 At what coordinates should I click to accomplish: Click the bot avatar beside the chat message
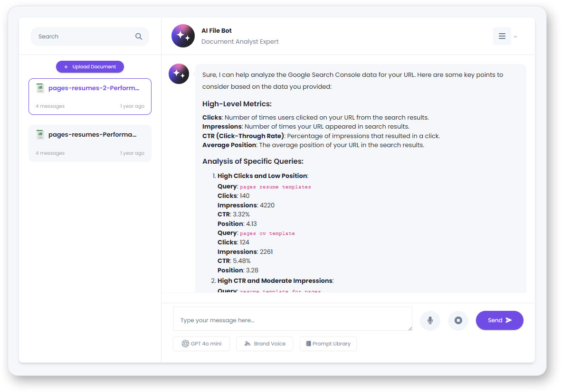[x=179, y=74]
